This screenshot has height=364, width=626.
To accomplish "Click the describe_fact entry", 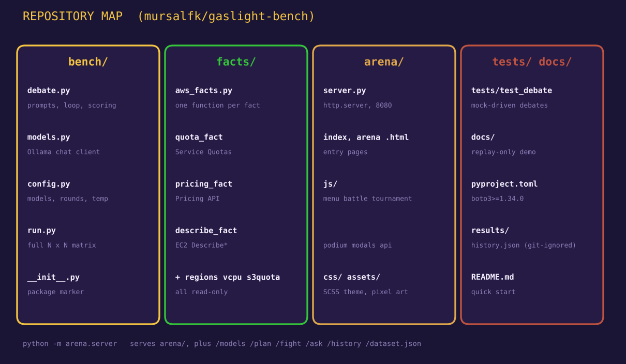I will pyautogui.click(x=206, y=230).
